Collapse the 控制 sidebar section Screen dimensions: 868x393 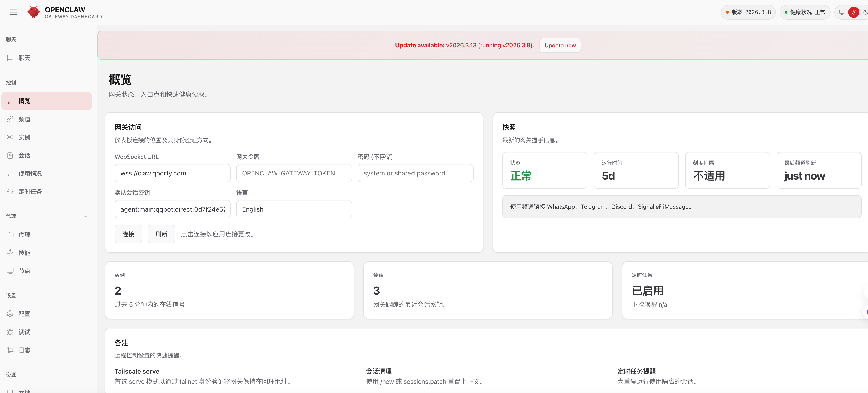pos(86,83)
